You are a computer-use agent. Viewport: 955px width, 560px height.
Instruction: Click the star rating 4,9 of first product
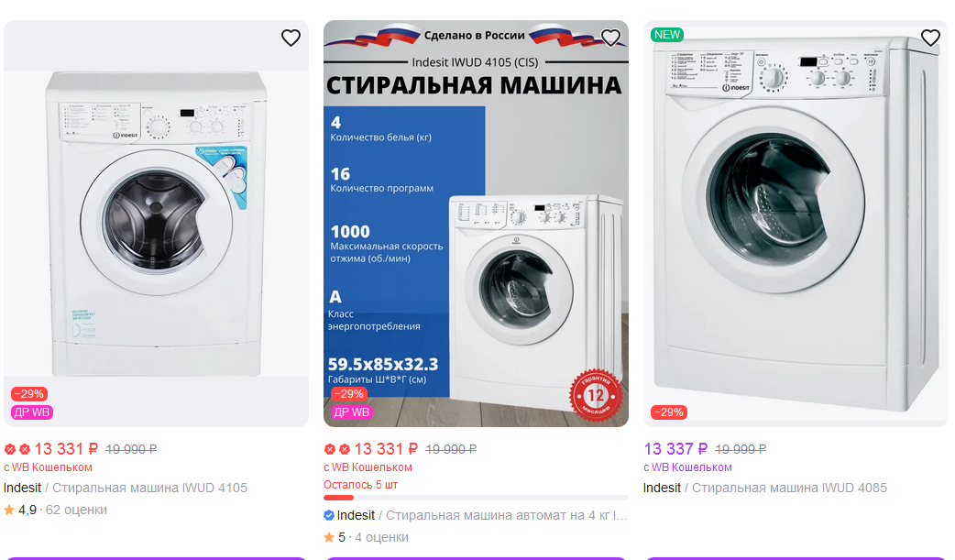(x=20, y=510)
